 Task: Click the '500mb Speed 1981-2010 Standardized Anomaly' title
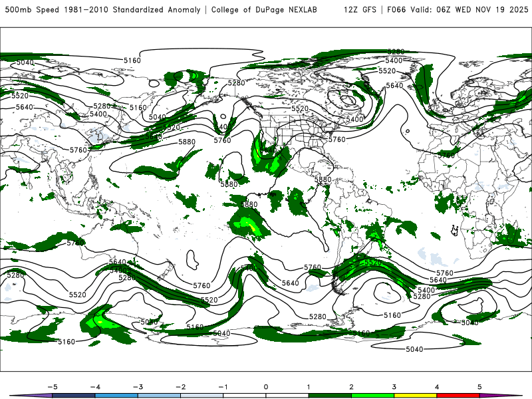coord(103,9)
